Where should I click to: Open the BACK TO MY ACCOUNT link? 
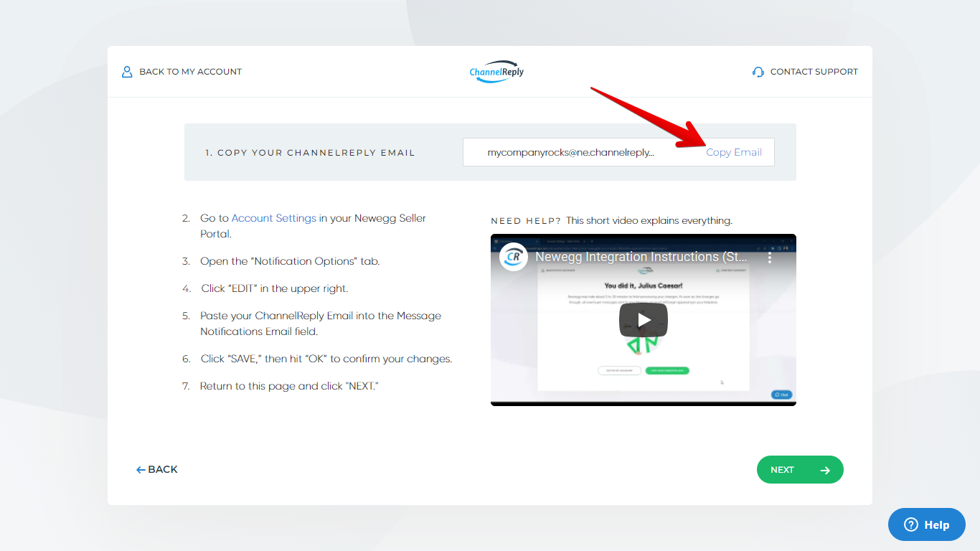(x=182, y=72)
